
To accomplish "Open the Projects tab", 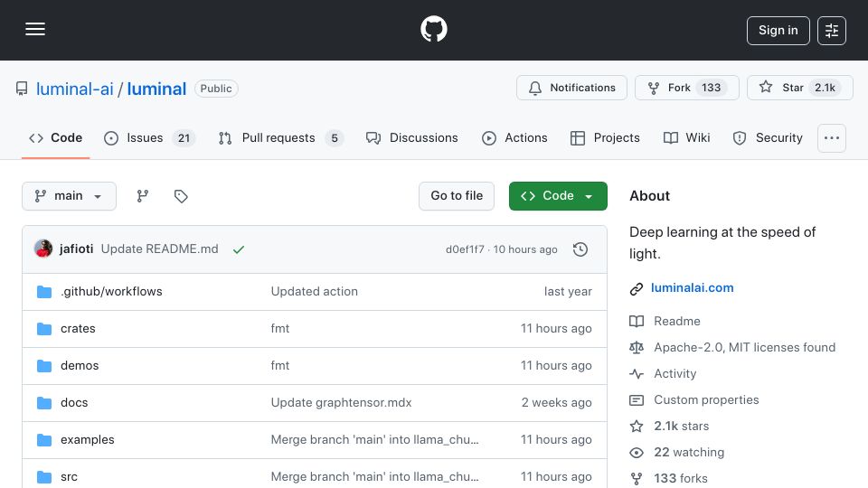I will [605, 137].
